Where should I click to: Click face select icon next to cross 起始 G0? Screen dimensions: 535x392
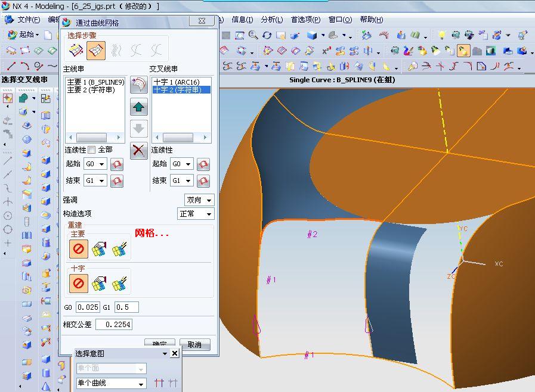pyautogui.click(x=203, y=164)
